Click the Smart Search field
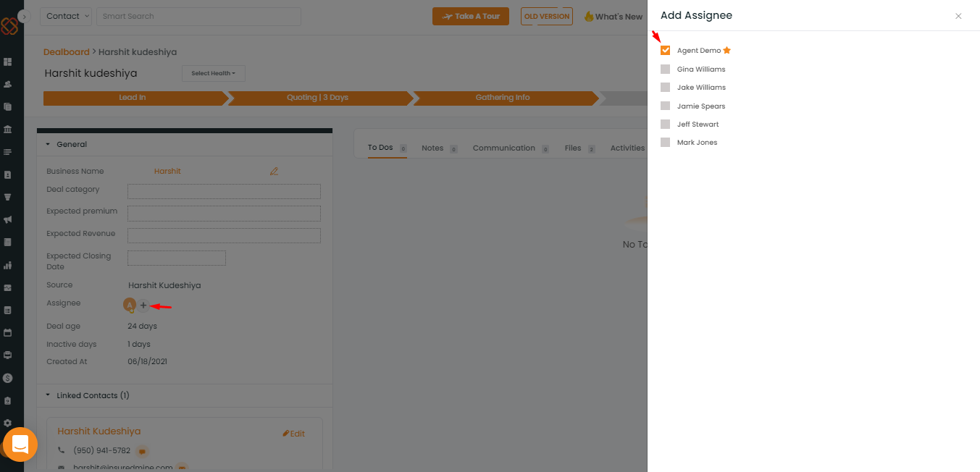 (x=198, y=16)
